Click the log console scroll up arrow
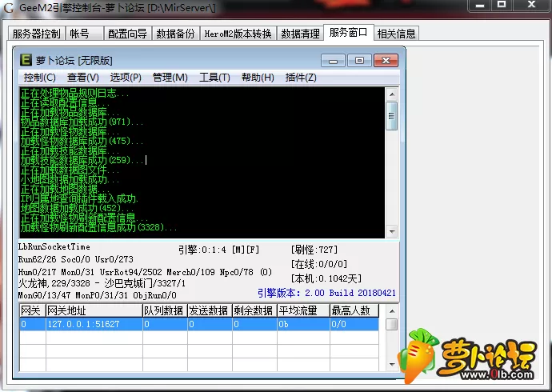 pyautogui.click(x=392, y=94)
